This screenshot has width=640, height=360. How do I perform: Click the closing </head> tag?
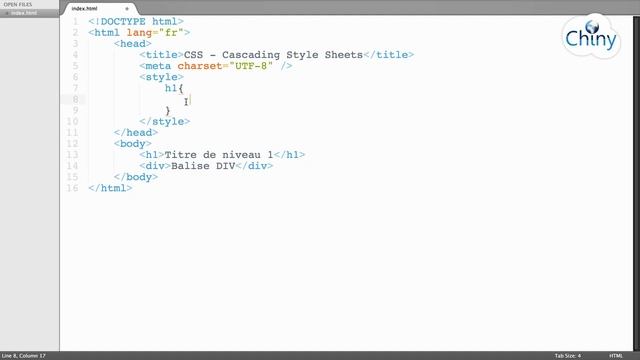(136, 133)
